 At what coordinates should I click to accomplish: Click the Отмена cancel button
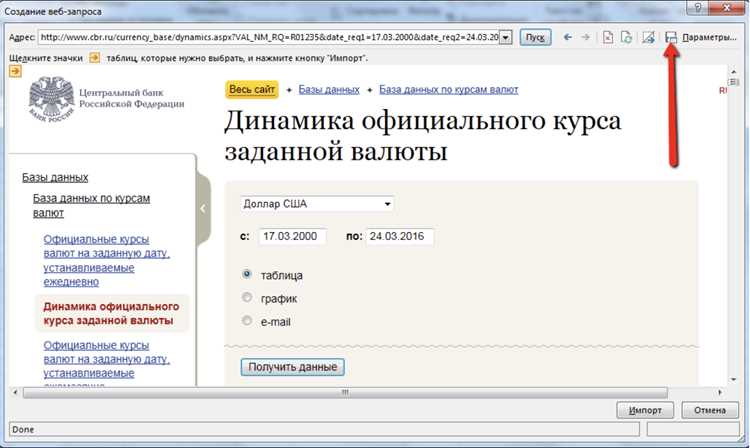click(710, 410)
